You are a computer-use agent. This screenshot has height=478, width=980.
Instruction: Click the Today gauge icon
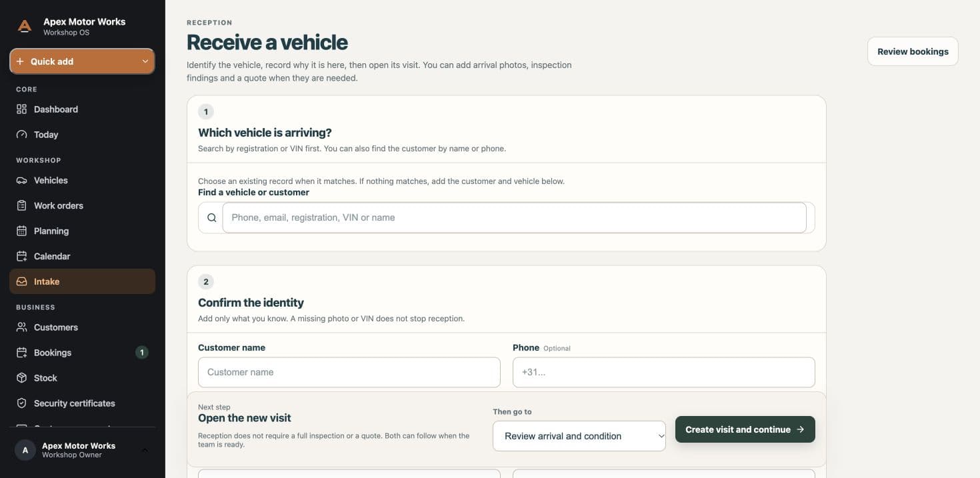[21, 135]
